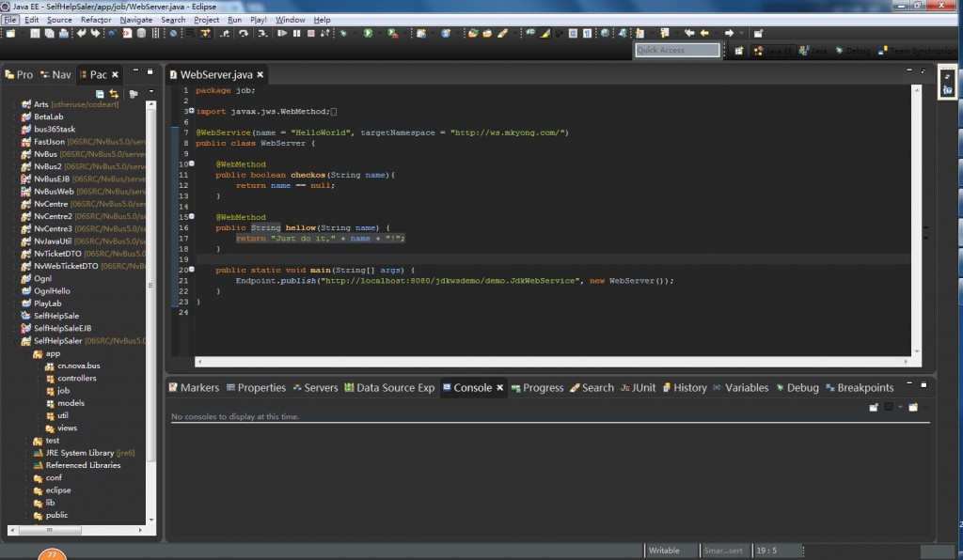Switch to the Nav (Navigator) tab
Image resolution: width=963 pixels, height=560 pixels.
tap(55, 75)
